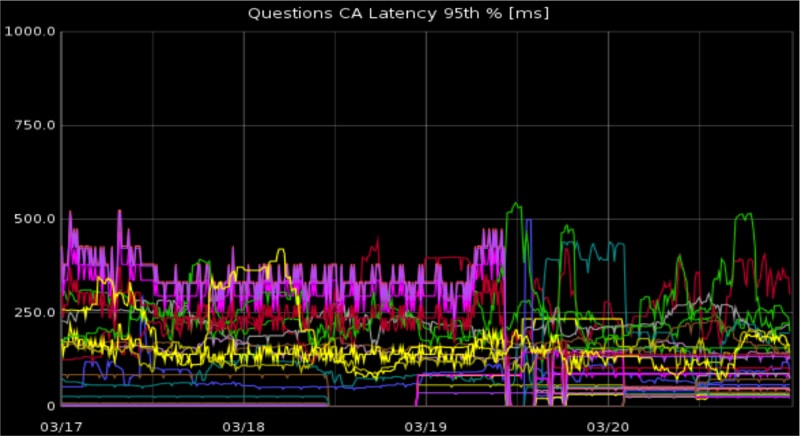Screen dimensions: 800x436
Task: Pick the 03/20 date label
Action: [609, 426]
